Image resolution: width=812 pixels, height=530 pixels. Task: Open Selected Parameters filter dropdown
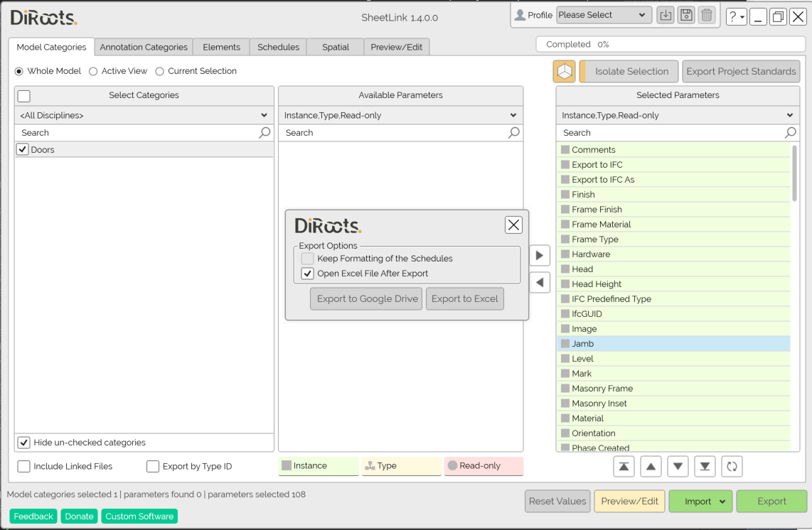(x=678, y=115)
